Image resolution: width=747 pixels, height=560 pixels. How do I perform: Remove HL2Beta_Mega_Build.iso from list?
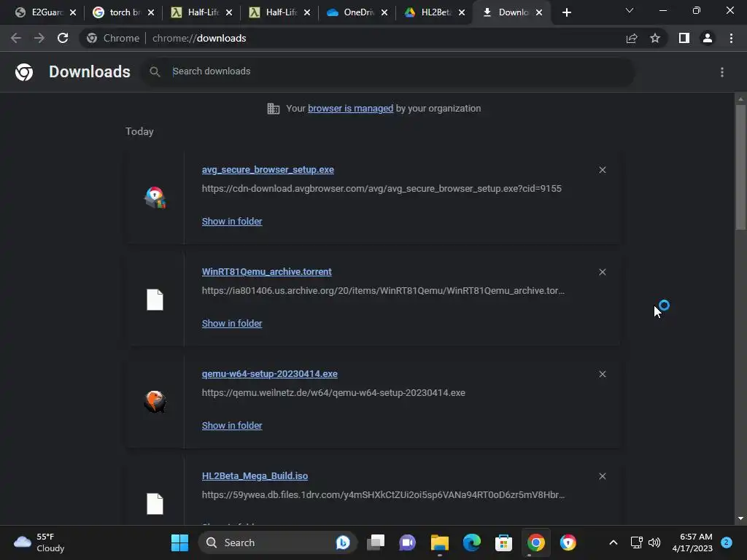[x=603, y=476]
